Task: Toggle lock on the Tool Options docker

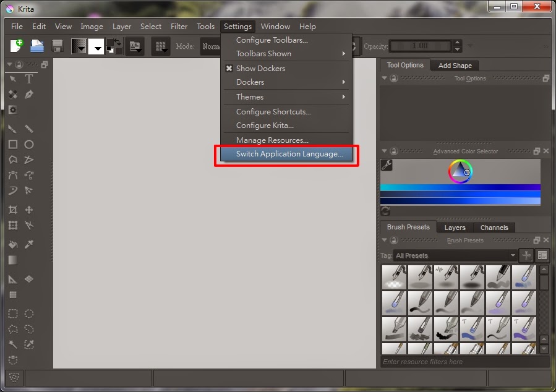Action: click(393, 79)
